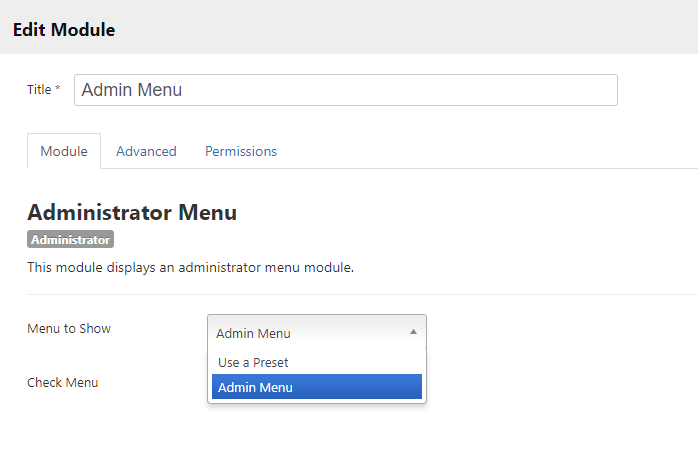Viewport: 698px width, 461px height.
Task: Click the module description text
Action: tap(190, 267)
